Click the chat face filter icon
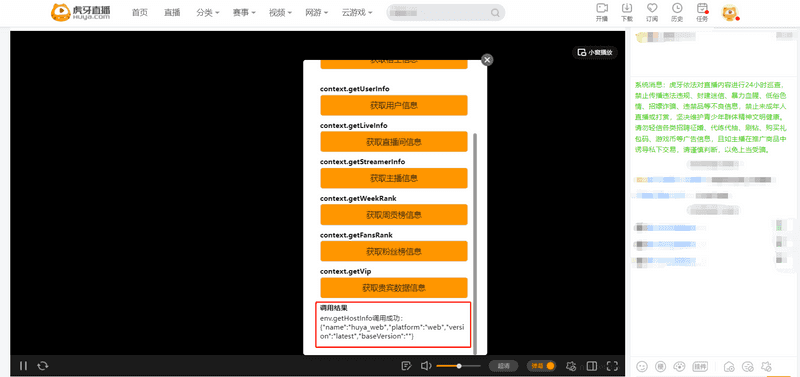This screenshot has height=377, width=800. pos(747,366)
